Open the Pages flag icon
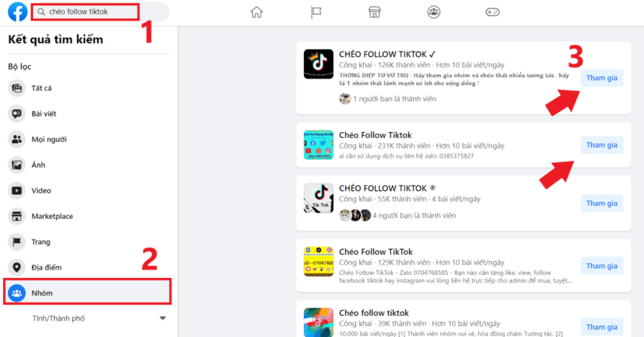Viewport: 644px width, 337px height. tap(316, 12)
